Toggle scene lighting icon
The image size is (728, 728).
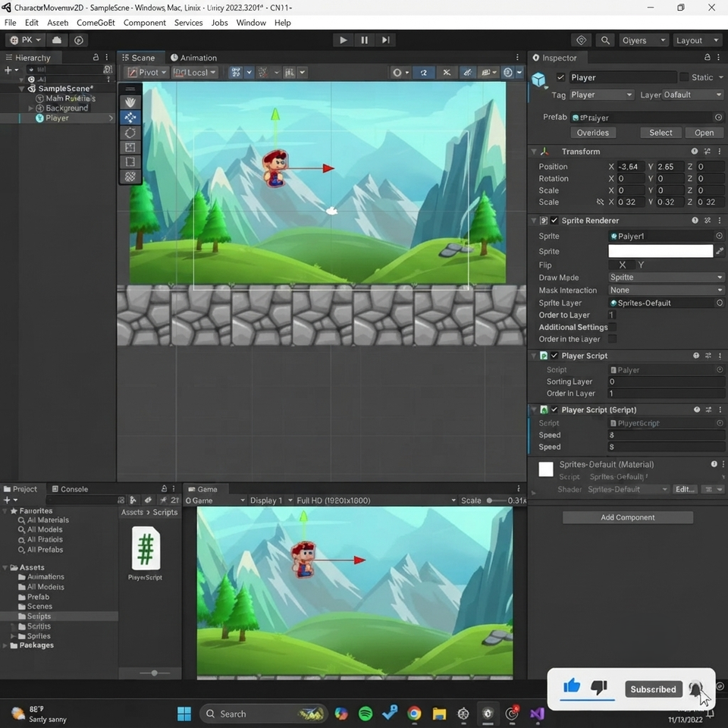pos(447,73)
